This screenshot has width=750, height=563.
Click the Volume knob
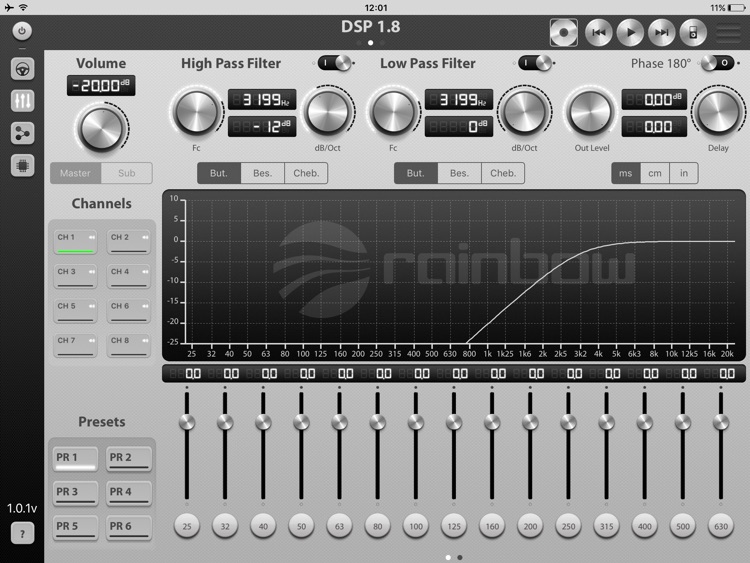pos(101,128)
